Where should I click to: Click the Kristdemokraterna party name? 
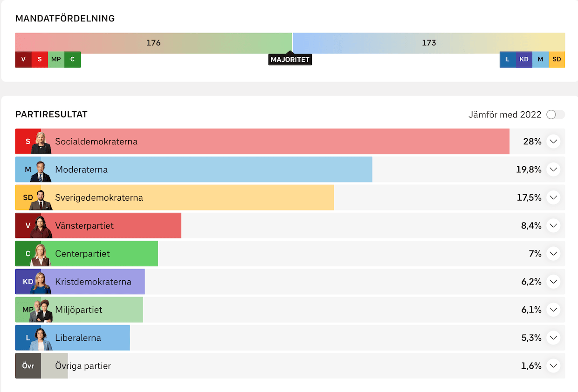[x=93, y=282]
